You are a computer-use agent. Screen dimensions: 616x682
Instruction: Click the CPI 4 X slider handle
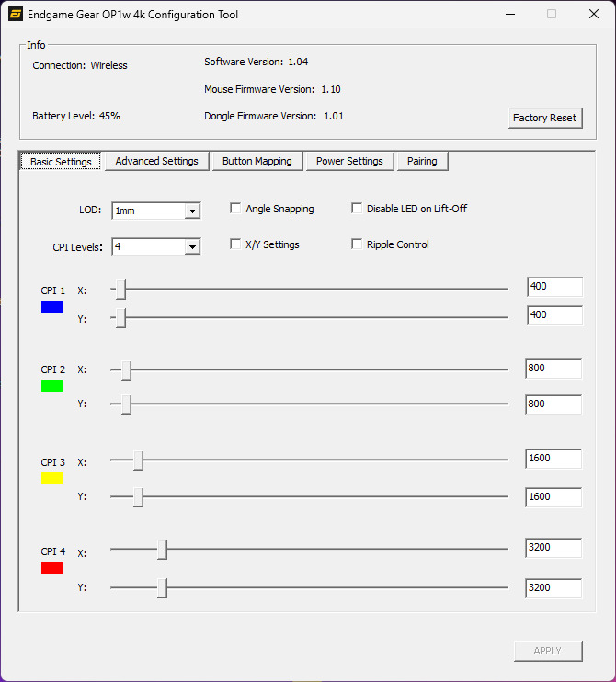pyautogui.click(x=162, y=550)
